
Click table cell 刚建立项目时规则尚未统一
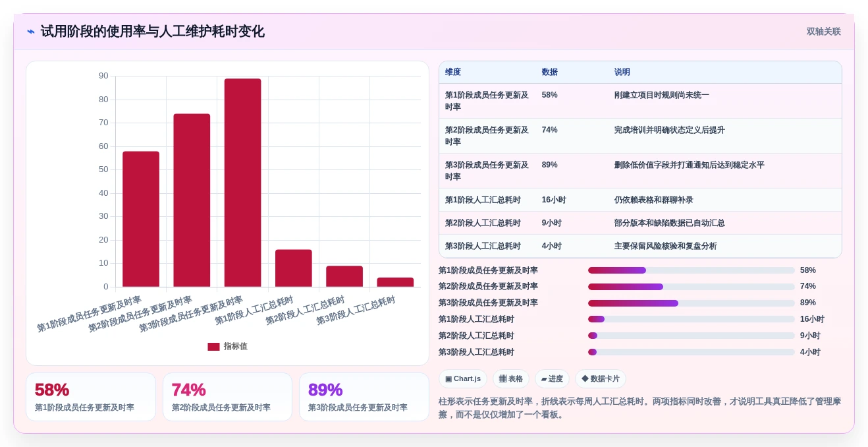(662, 95)
